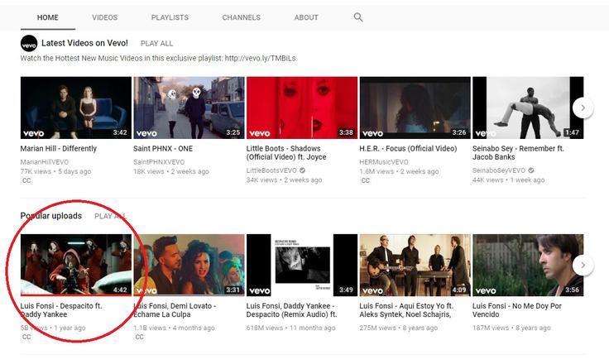Open title Marian Hill - Differently
609x364 pixels.
(x=58, y=148)
